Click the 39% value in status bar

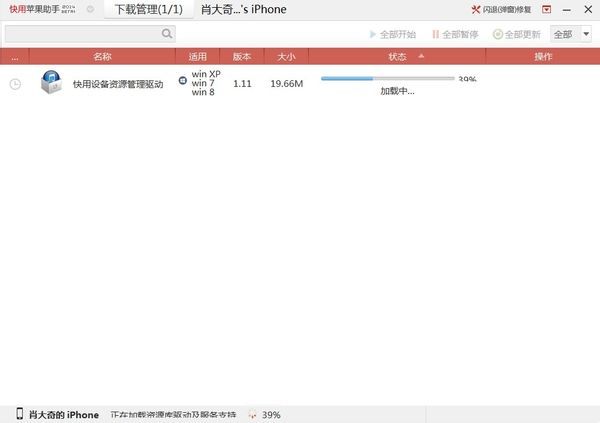pyautogui.click(x=271, y=415)
